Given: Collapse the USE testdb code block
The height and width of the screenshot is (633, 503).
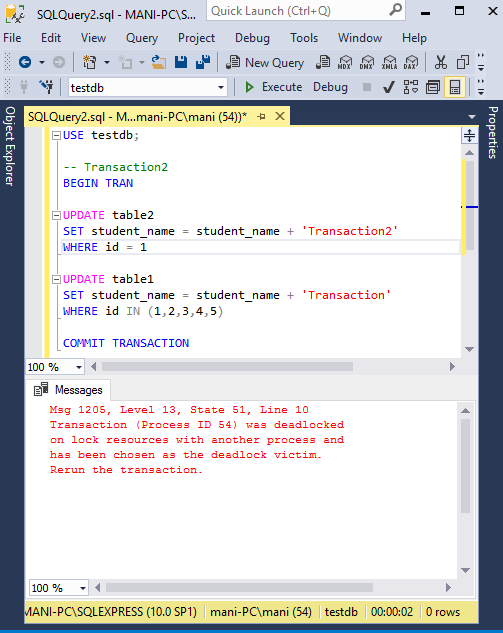Looking at the screenshot, I should (x=57, y=135).
